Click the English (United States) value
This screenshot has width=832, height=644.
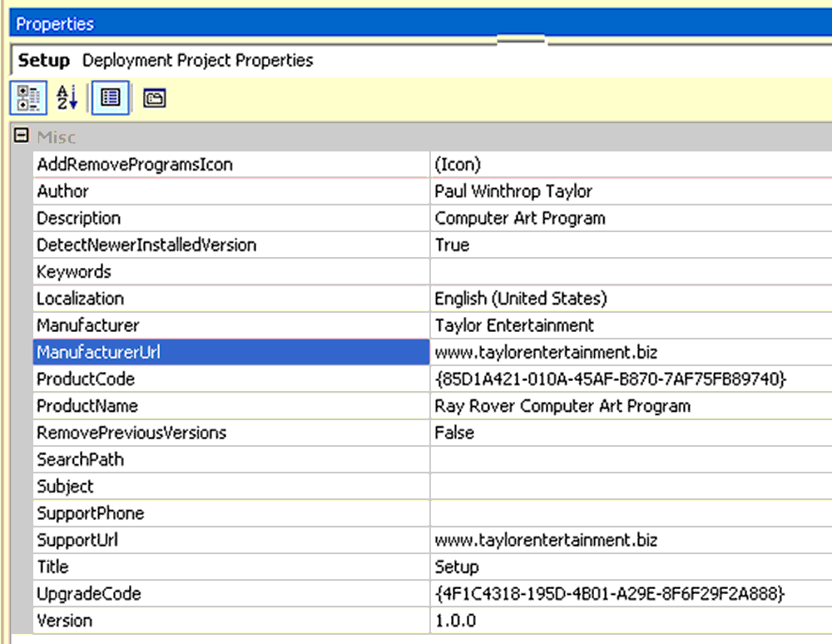pos(631,299)
